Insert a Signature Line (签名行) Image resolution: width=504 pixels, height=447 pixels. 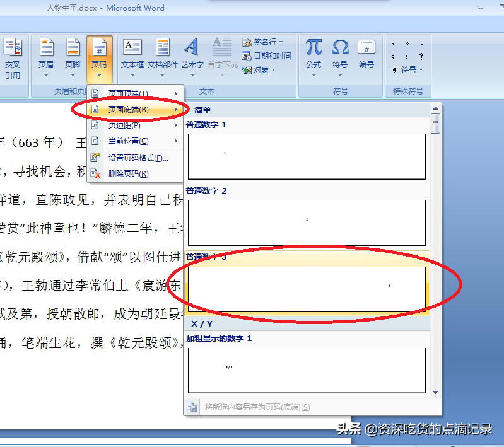pyautogui.click(x=262, y=42)
